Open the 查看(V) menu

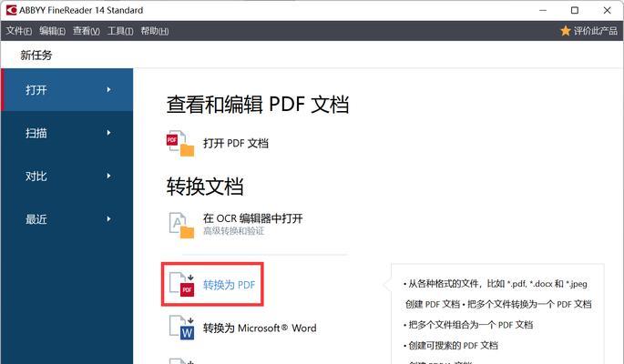click(x=87, y=31)
